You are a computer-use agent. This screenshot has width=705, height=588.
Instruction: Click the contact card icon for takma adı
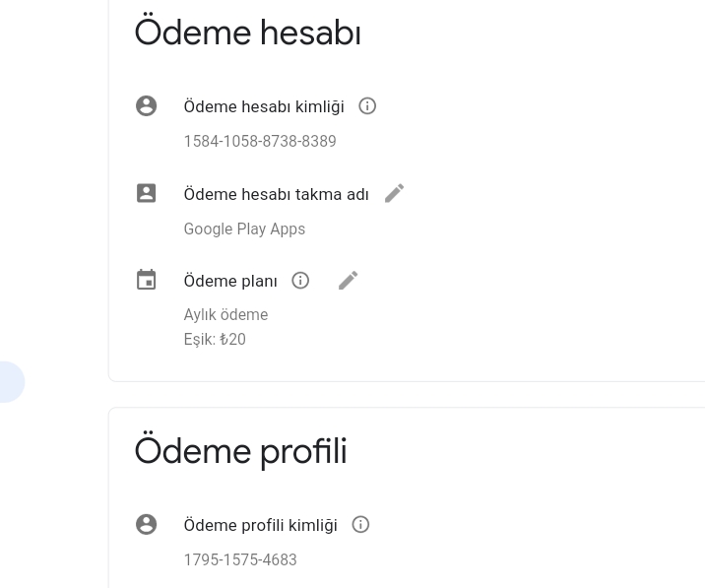[146, 193]
